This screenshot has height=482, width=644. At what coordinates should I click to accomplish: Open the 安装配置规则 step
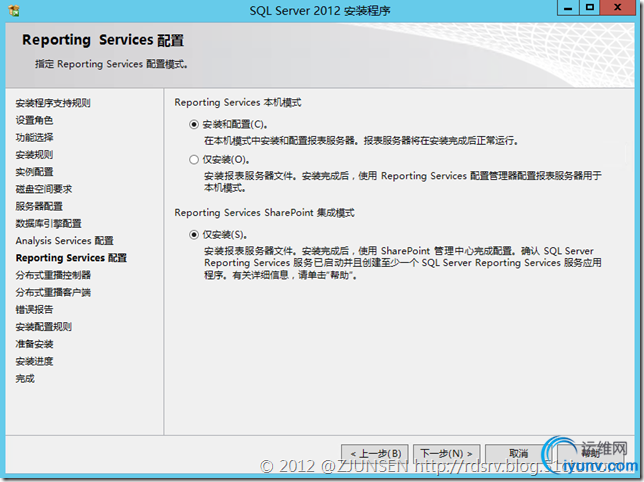(x=44, y=327)
